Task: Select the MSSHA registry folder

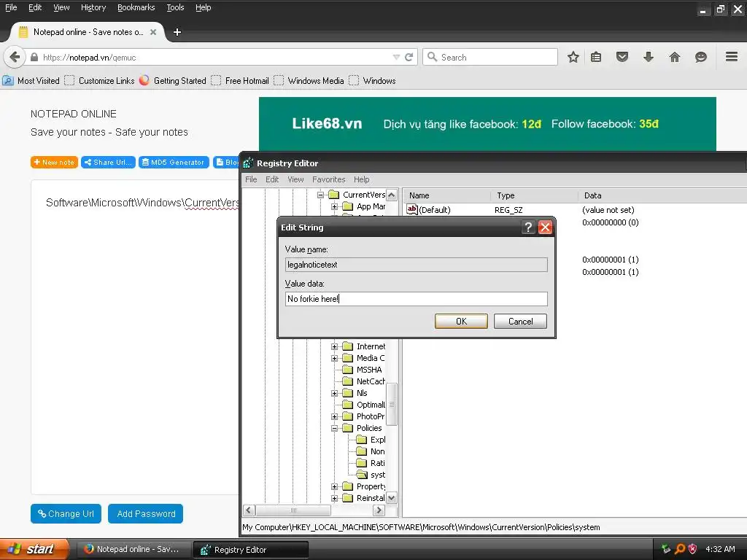Action: pos(363,370)
